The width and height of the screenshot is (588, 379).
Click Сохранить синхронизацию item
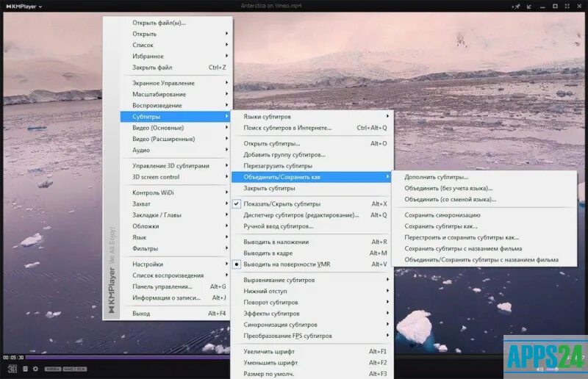[484, 215]
